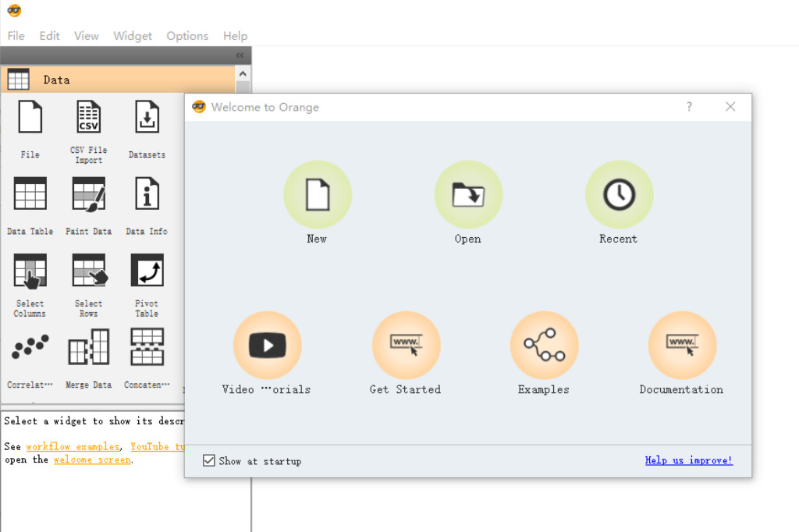Show Recent workflows in welcome dialog
This screenshot has width=799, height=532.
pyautogui.click(x=619, y=195)
